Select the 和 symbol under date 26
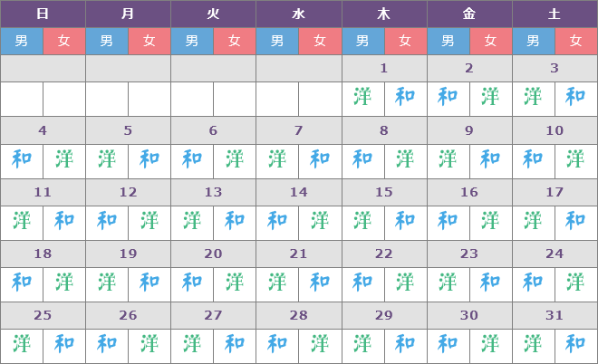The image size is (598, 364). [107, 343]
